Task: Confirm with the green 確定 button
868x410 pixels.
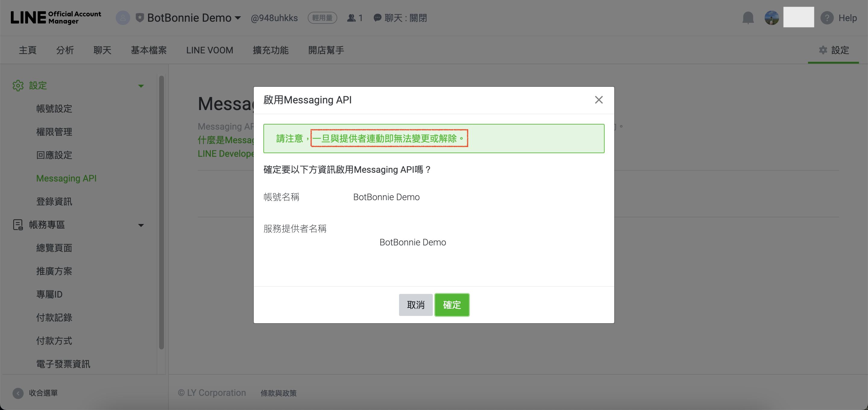Action: pyautogui.click(x=451, y=305)
